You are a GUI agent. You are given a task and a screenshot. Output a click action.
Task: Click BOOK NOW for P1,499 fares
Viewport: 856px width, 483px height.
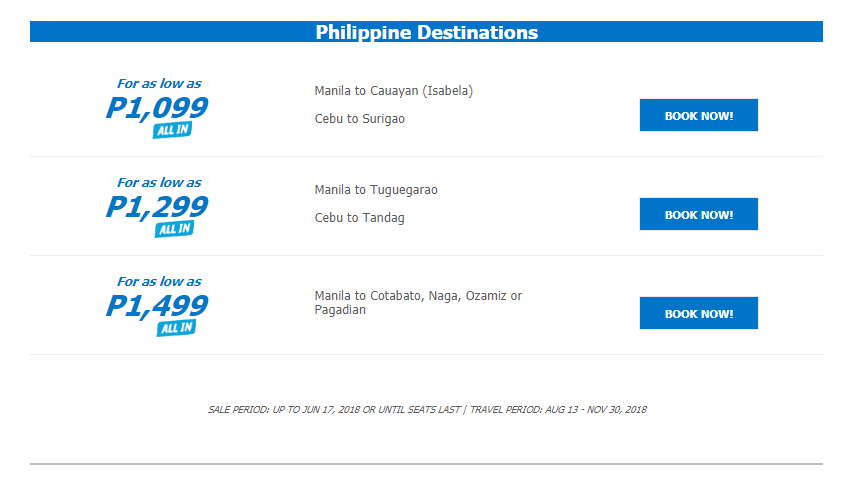[x=698, y=313]
